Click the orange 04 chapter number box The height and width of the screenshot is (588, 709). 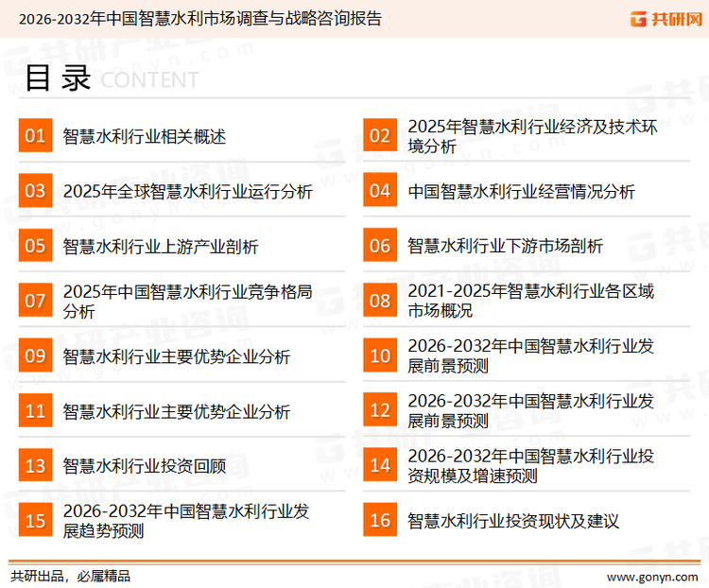pyautogui.click(x=380, y=190)
